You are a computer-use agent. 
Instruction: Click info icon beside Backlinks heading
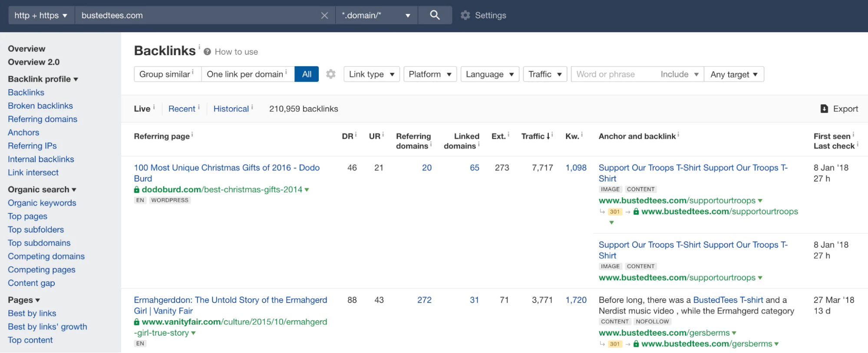(x=199, y=47)
